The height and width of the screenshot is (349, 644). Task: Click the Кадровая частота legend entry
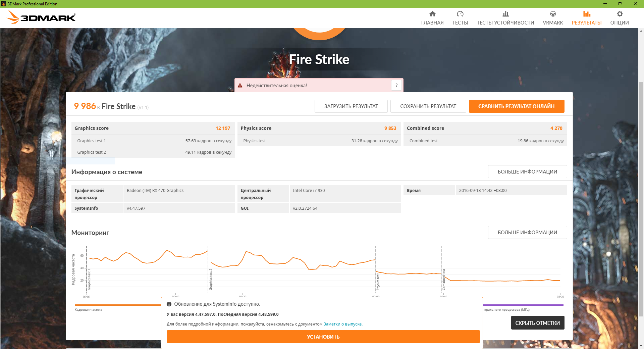pyautogui.click(x=88, y=310)
